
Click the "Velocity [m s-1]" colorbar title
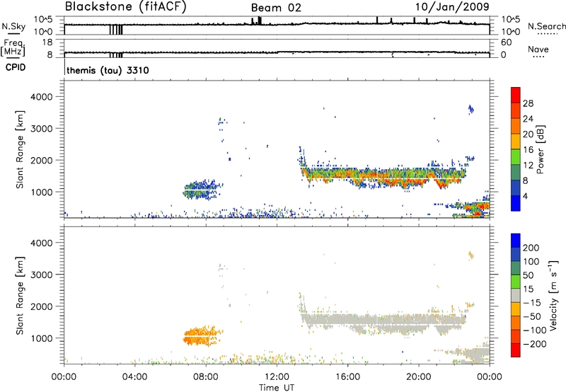[553, 295]
